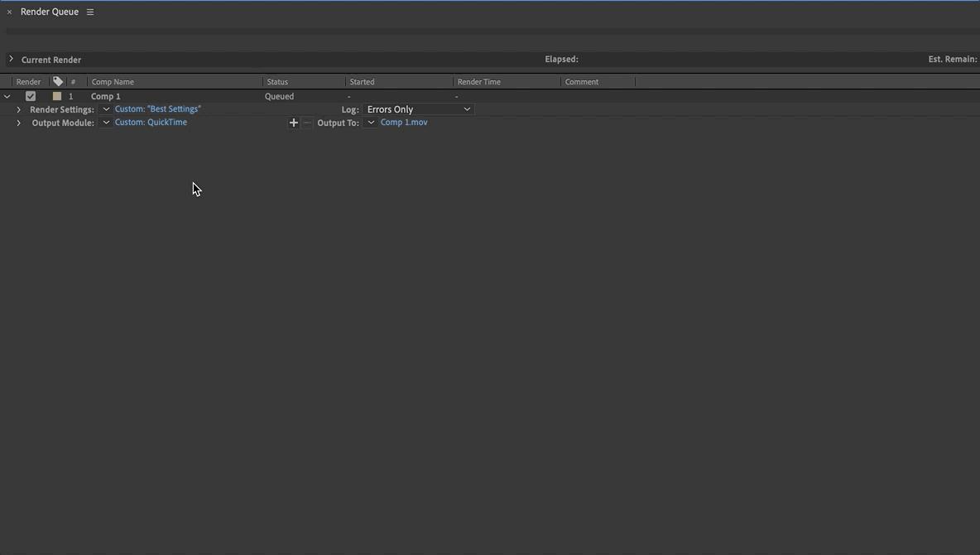Screen dimensions: 980x555
Task: Click the Comment column header
Action: (x=582, y=82)
